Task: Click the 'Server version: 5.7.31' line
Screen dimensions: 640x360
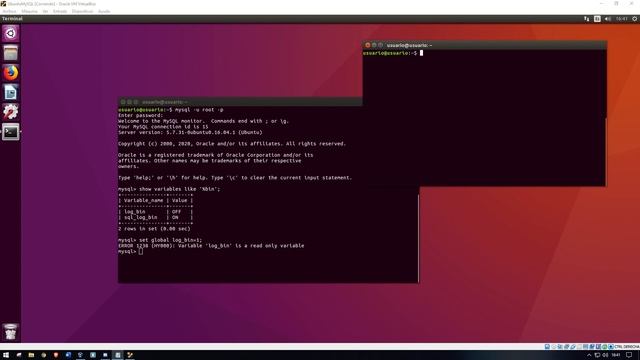Action: 190,132
